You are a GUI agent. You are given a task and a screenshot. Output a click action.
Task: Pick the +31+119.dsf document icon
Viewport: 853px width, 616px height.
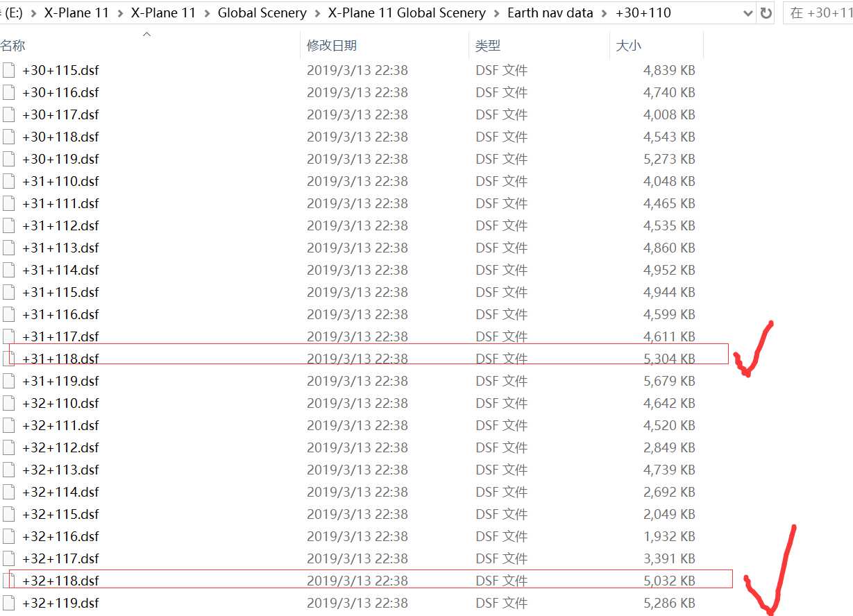[x=8, y=381]
